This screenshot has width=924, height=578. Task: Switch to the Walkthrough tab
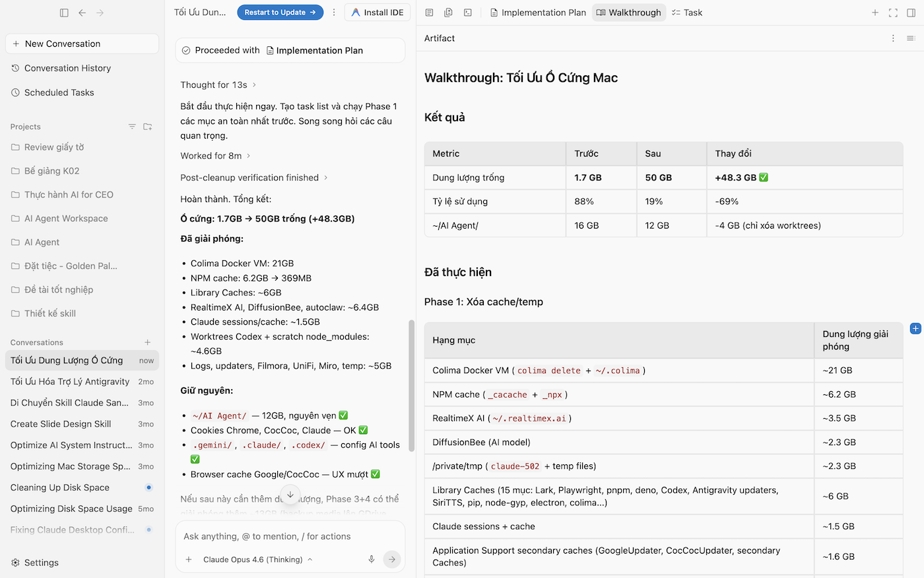click(x=629, y=13)
